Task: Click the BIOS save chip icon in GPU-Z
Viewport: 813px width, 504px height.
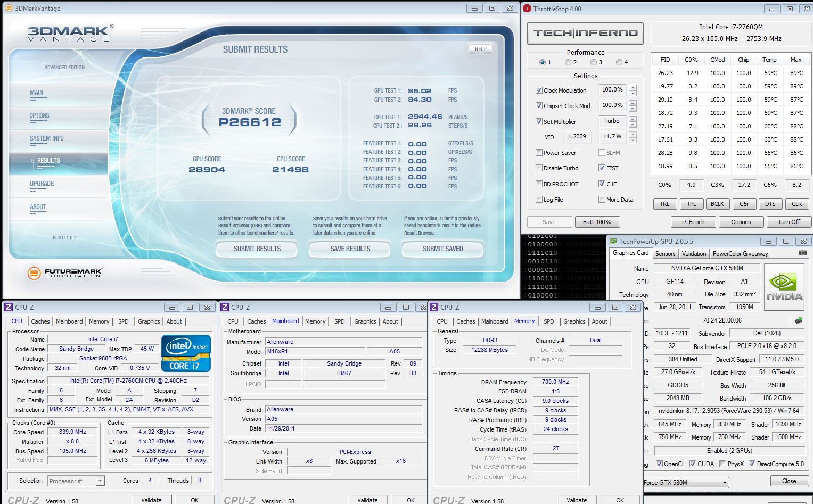Action: [798, 320]
